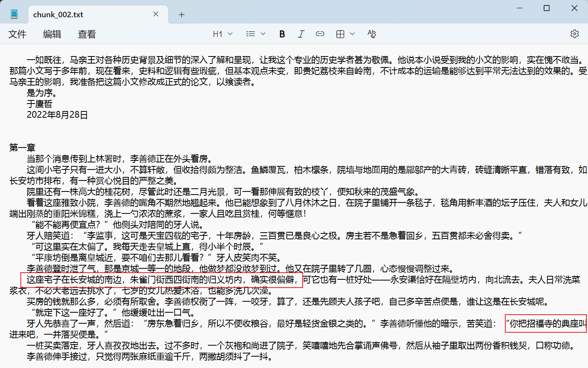The width and height of the screenshot is (588, 368).
Task: Insert a hyperlink with link icon
Action: pos(320,34)
